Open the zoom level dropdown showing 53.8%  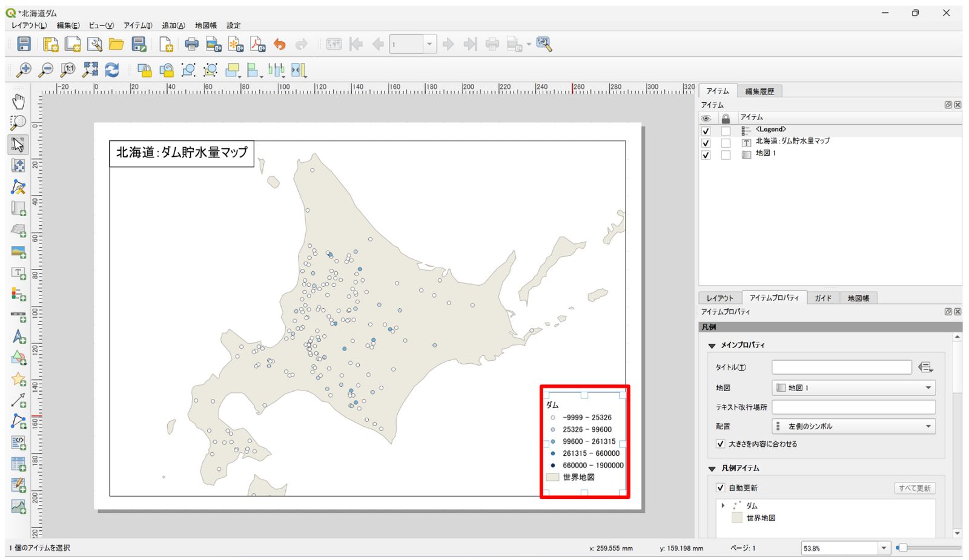pos(884,548)
